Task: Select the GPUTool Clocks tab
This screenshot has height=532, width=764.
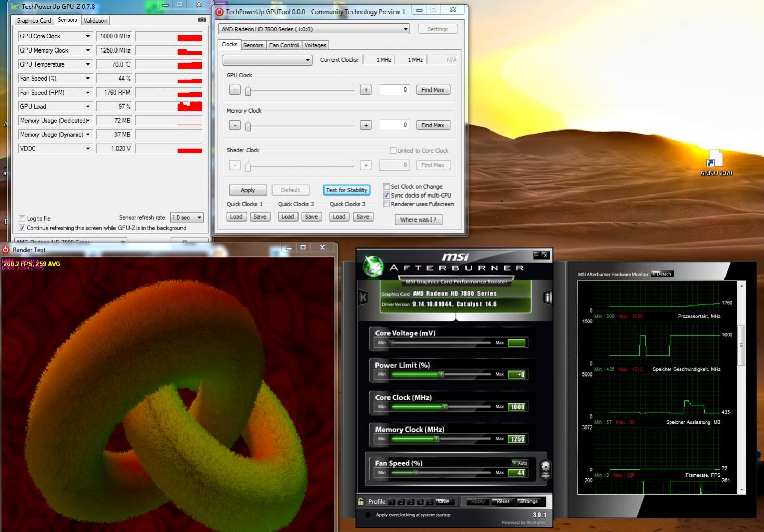Action: tap(229, 44)
